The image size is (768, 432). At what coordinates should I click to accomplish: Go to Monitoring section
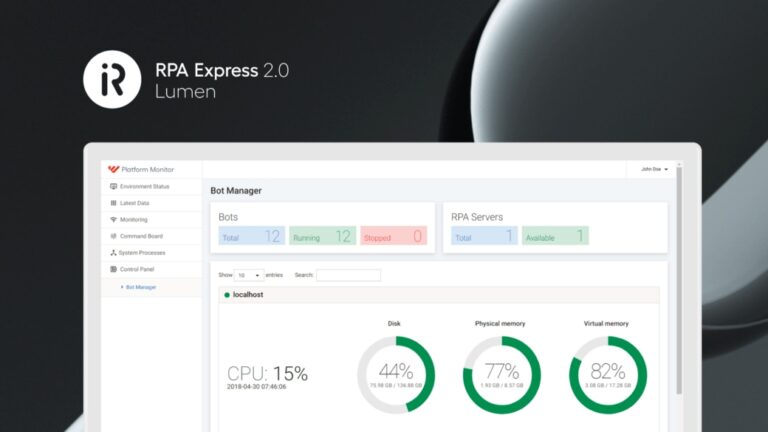(151, 219)
